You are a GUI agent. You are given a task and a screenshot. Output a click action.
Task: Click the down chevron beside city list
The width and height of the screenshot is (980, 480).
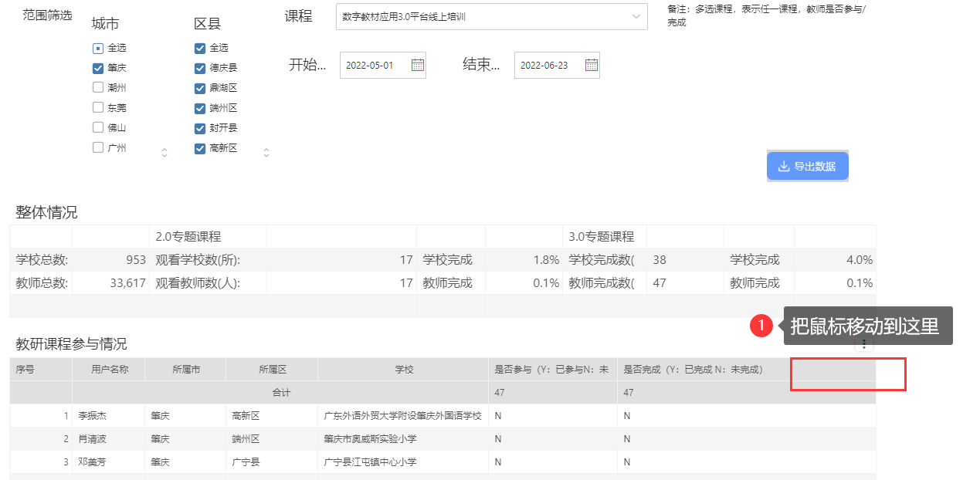(164, 155)
